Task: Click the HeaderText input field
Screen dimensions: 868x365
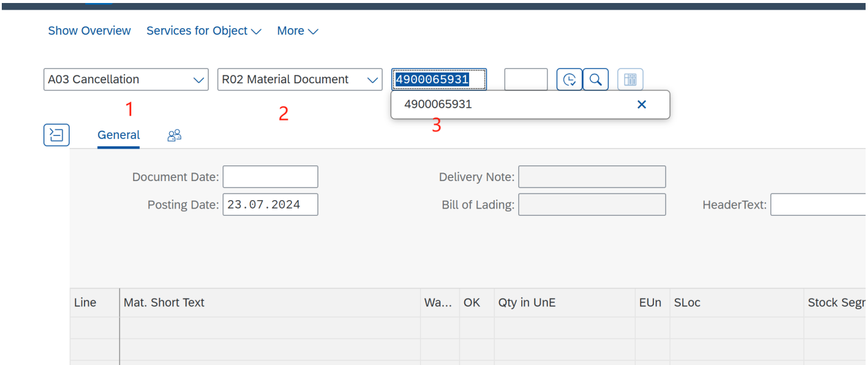Action: pos(818,205)
